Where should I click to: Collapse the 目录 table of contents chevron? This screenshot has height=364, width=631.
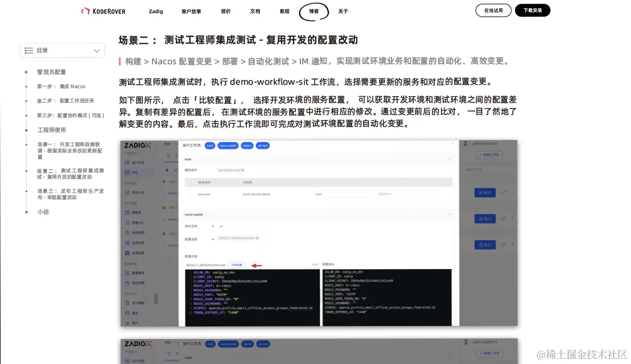pyautogui.click(x=97, y=51)
